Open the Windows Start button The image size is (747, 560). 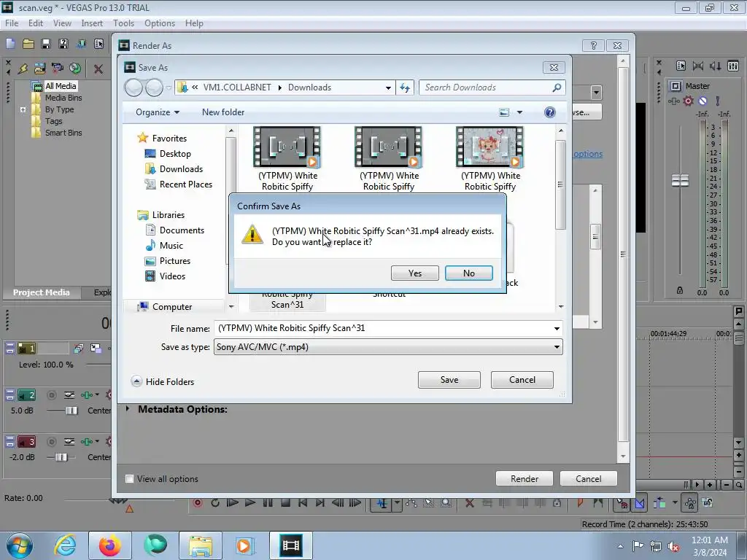(x=19, y=545)
